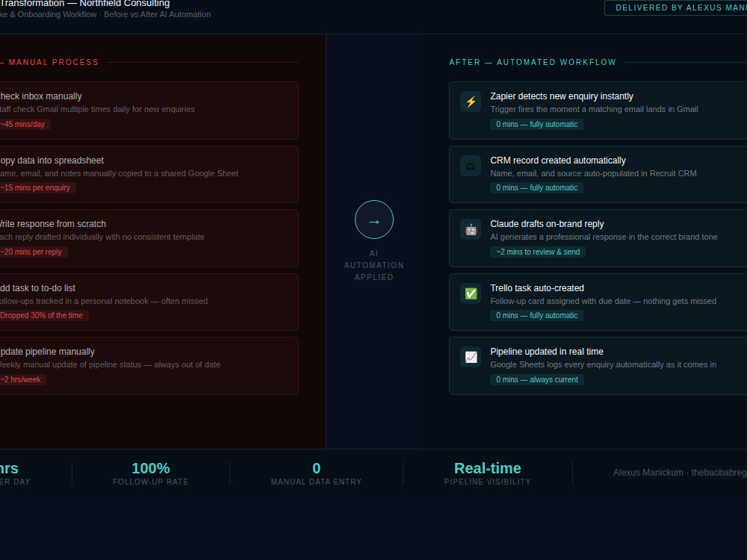
Task: Click the Delivered By Alexus badge
Action: 675,7
